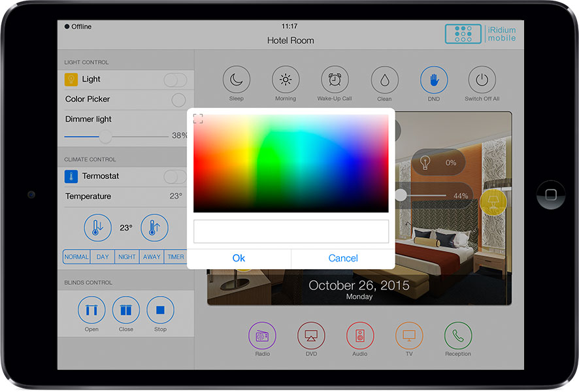579x392 pixels.
Task: Activate the Sleep scene moon icon
Action: (237, 80)
